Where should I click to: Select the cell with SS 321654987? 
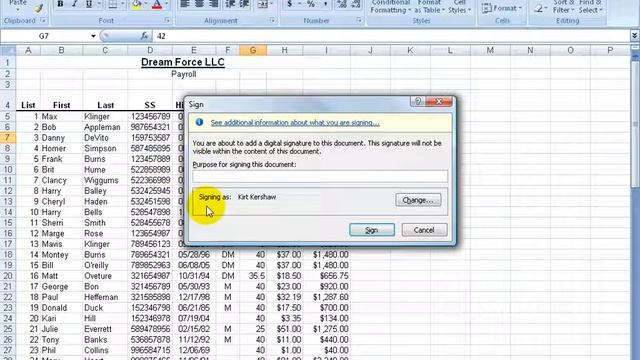[x=150, y=276]
